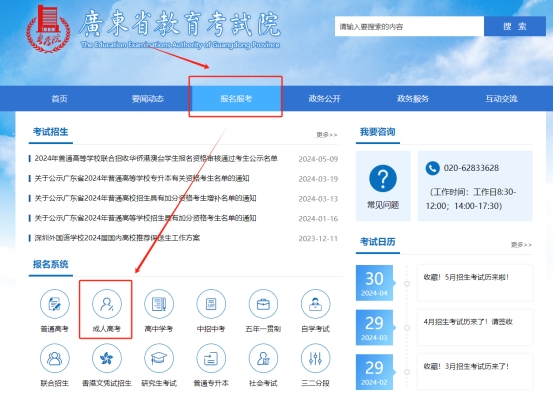Click the 2023-12-11 date text
This screenshot has width=553, height=395.
318,238
